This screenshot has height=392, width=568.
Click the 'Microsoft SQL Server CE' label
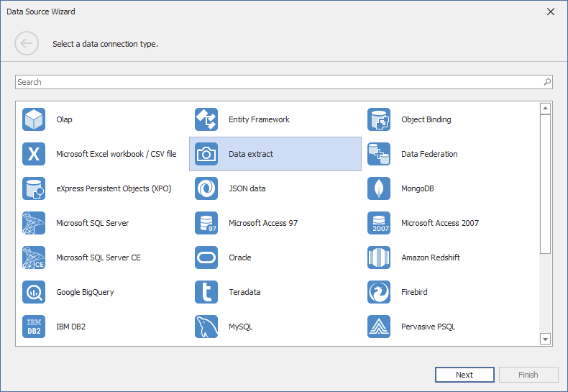tap(99, 257)
